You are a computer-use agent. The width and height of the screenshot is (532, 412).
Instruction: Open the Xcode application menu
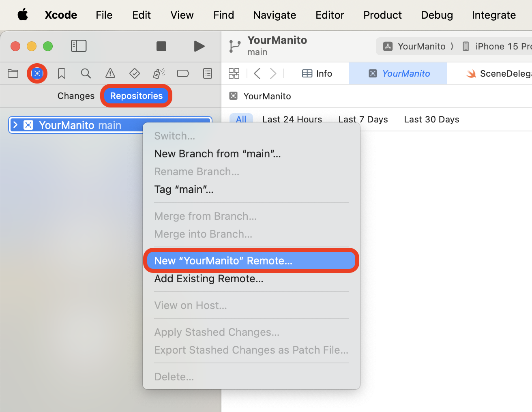point(61,15)
